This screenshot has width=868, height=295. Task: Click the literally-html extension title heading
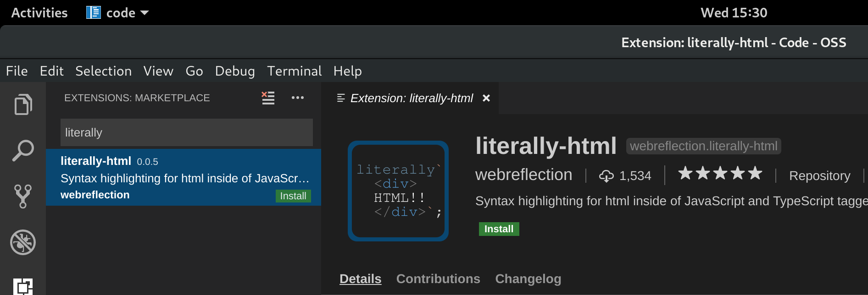(546, 146)
